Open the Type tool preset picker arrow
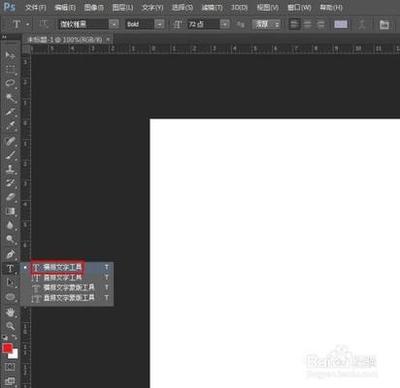400x388 pixels. [x=27, y=24]
